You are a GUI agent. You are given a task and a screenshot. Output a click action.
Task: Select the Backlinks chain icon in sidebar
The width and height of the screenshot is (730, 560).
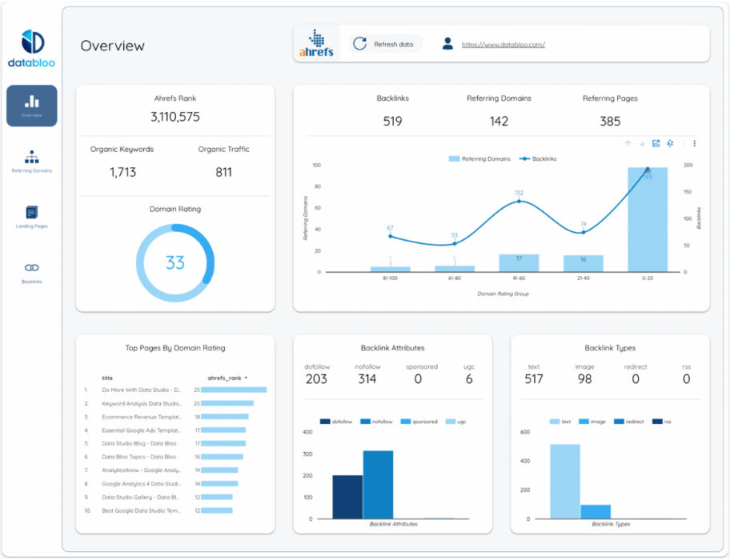pos(31,267)
